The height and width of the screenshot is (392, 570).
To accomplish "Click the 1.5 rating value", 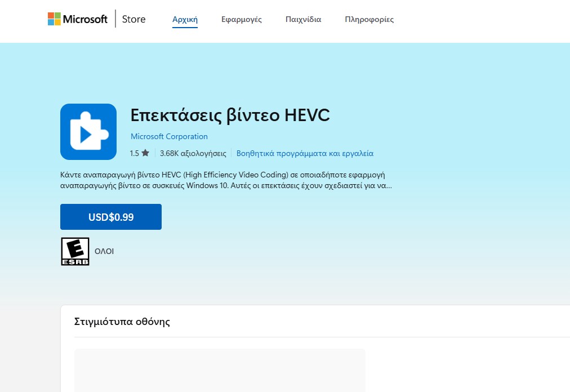I will [135, 153].
